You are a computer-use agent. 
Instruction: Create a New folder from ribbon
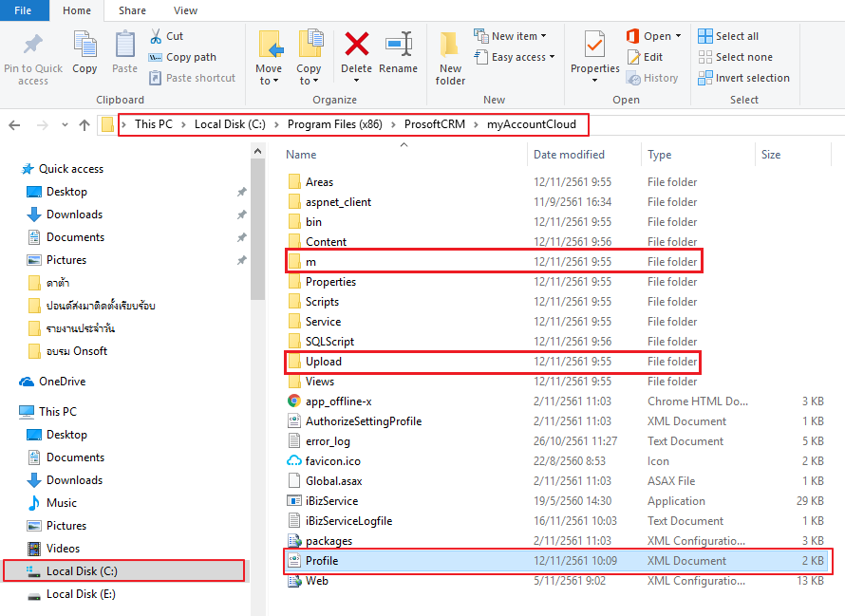(x=450, y=59)
